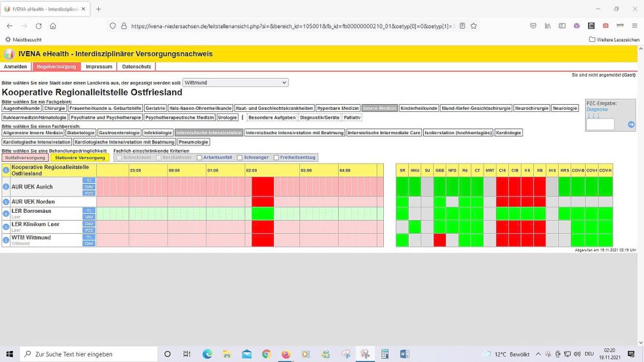Open File Explorer from the taskbar

[227, 353]
